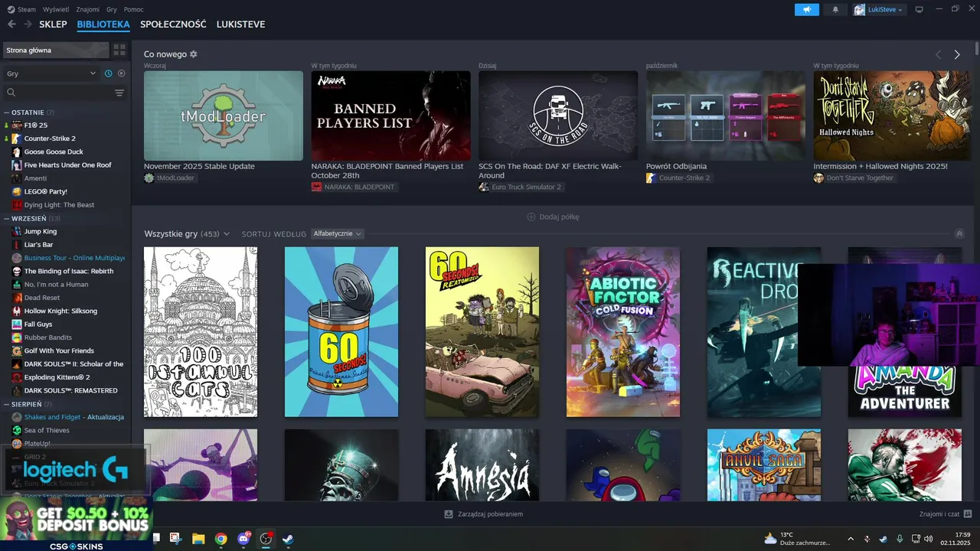
Task: Go back with the left navigation arrow
Action: (11, 24)
